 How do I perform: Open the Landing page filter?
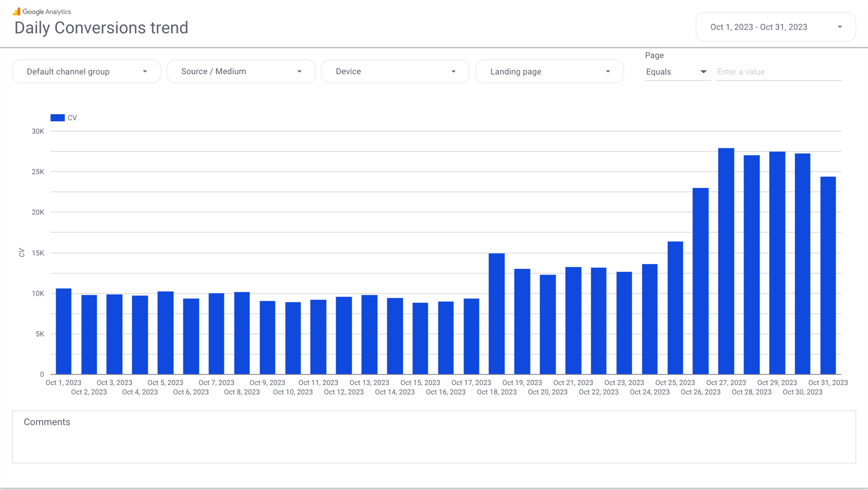point(549,71)
